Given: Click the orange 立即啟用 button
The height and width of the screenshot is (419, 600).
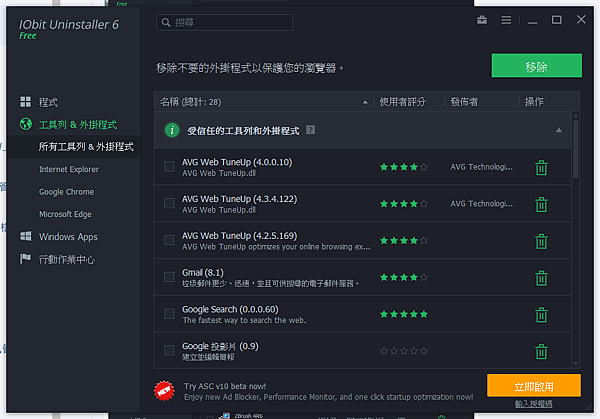Looking at the screenshot, I should tap(534, 385).
